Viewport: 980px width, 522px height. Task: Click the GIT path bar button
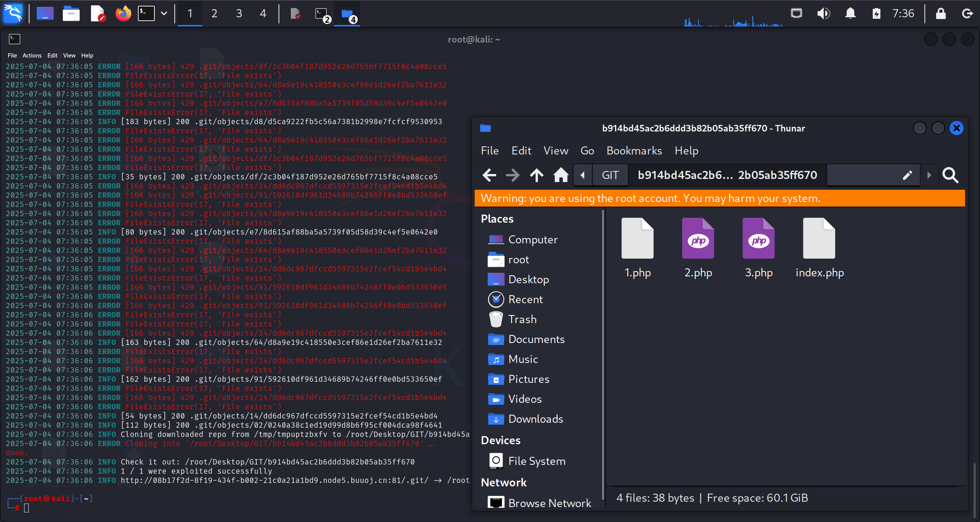pyautogui.click(x=610, y=175)
